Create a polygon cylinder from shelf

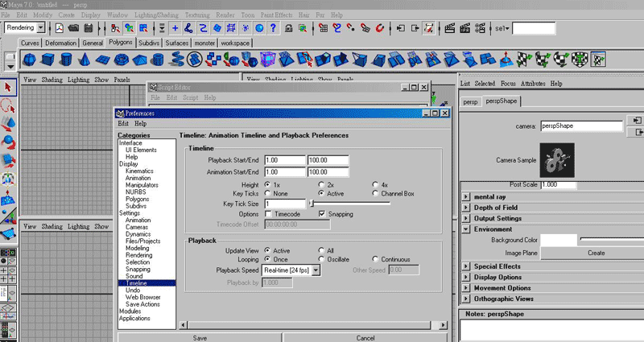coord(66,60)
